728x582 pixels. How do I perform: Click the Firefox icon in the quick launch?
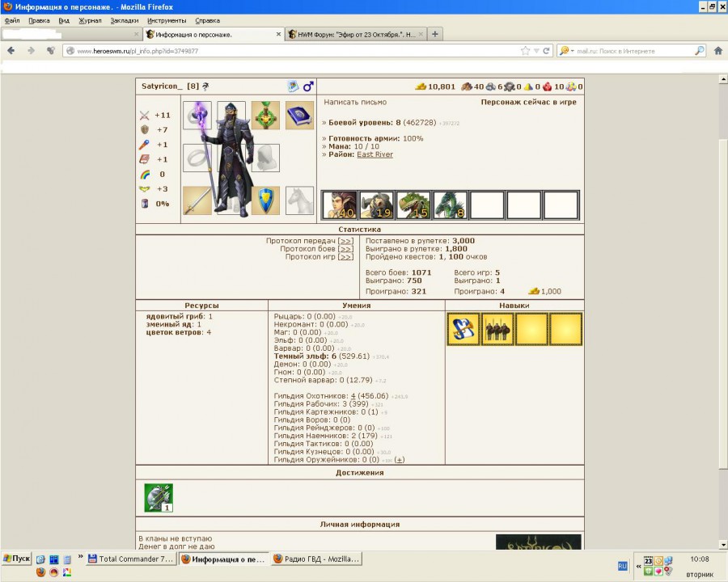click(41, 572)
